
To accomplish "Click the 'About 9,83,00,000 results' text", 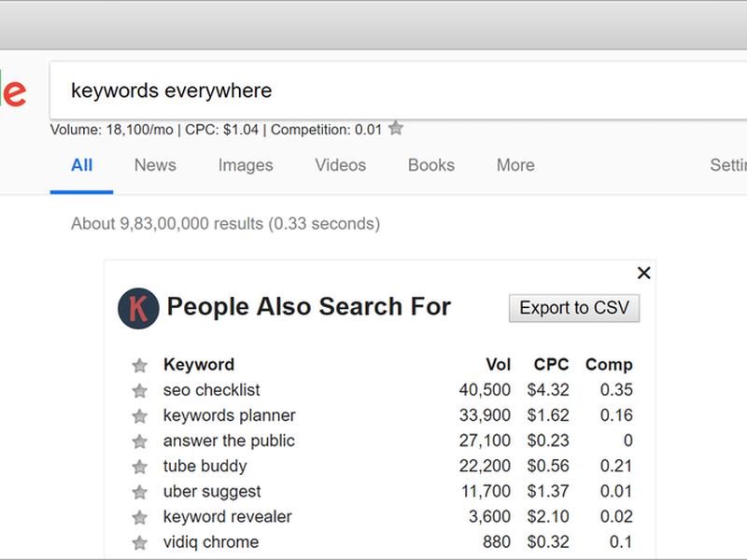I will tap(225, 223).
